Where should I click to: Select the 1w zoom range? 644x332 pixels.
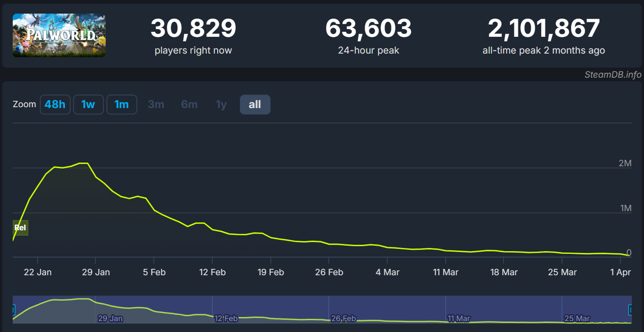88,104
